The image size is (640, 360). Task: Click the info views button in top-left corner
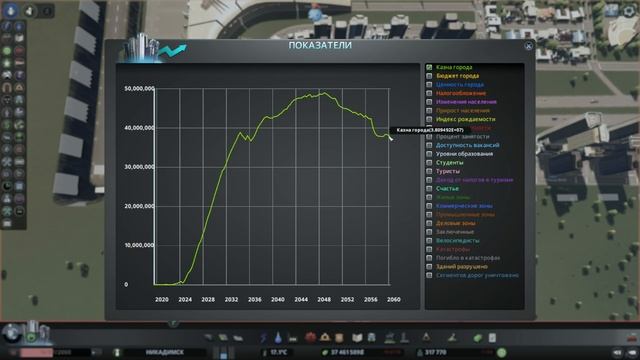[11, 10]
